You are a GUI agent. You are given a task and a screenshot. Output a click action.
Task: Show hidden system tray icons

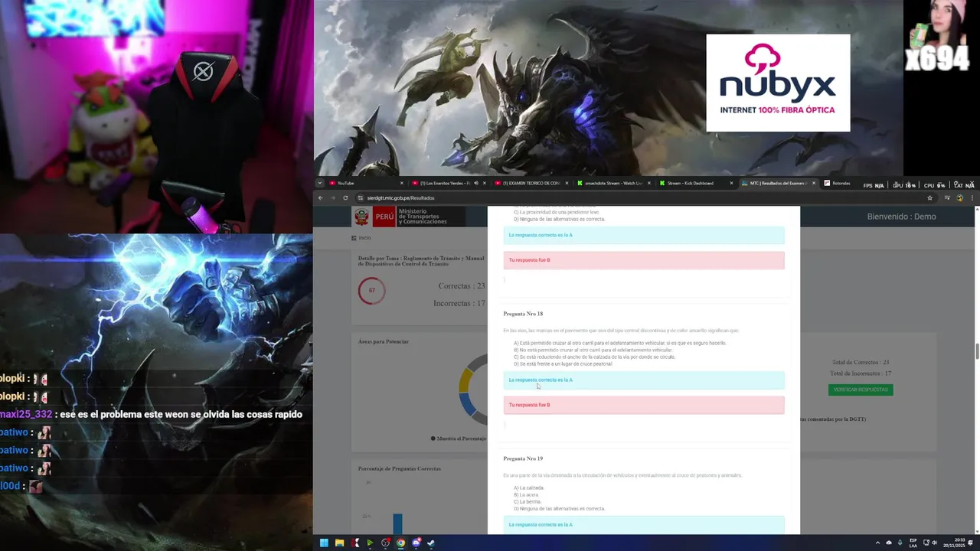[x=877, y=543]
